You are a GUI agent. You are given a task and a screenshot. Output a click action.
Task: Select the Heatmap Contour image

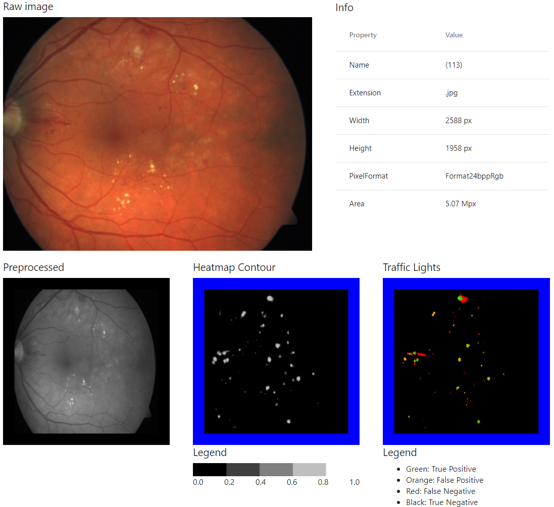(276, 361)
